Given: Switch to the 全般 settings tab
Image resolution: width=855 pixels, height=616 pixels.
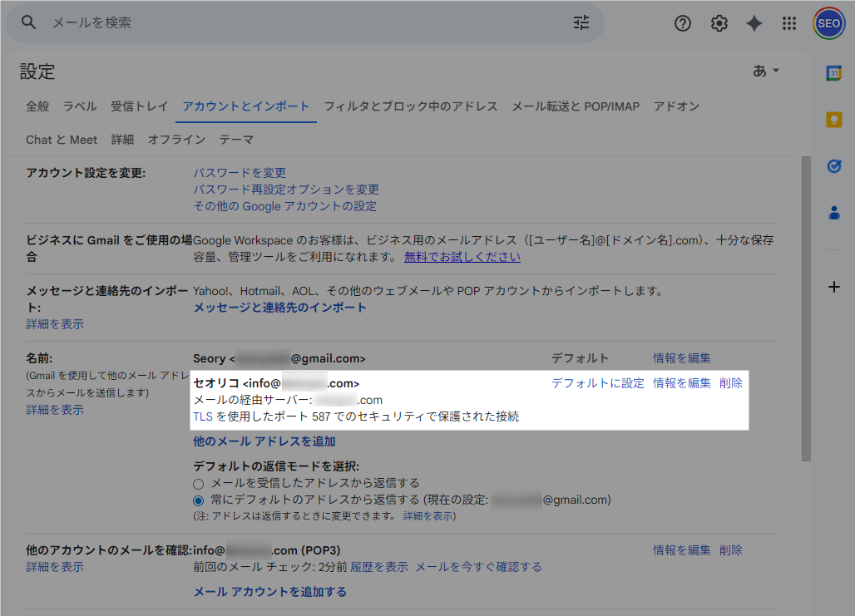Looking at the screenshot, I should [37, 106].
